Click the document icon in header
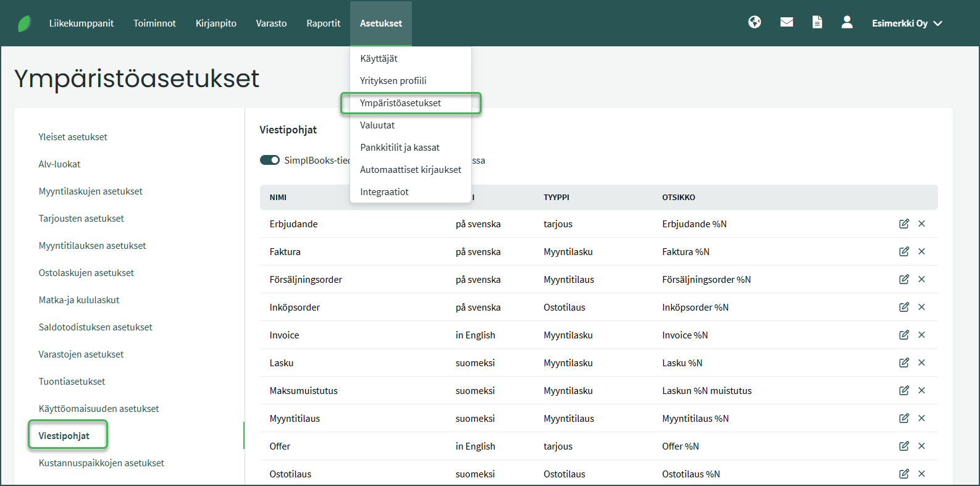 (816, 22)
